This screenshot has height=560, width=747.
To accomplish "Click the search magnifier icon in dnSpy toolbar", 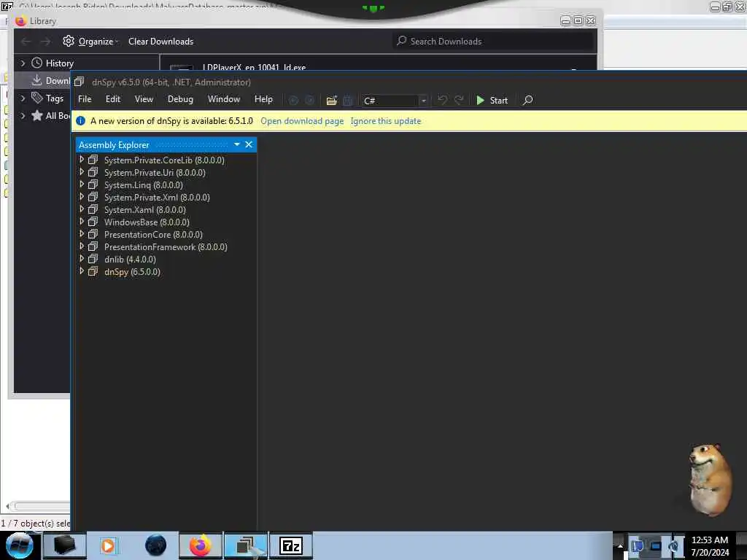I will [528, 101].
